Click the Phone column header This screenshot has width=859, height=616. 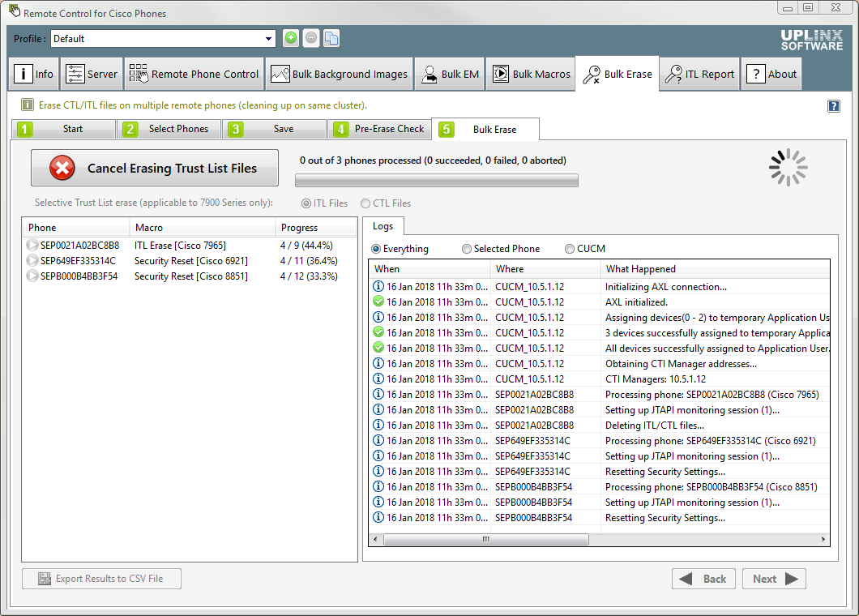pos(75,228)
